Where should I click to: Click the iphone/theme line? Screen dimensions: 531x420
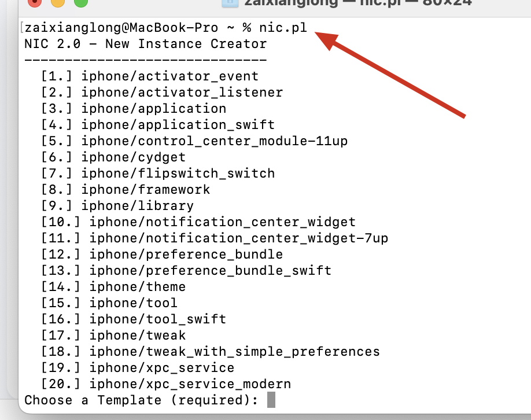[x=113, y=287]
